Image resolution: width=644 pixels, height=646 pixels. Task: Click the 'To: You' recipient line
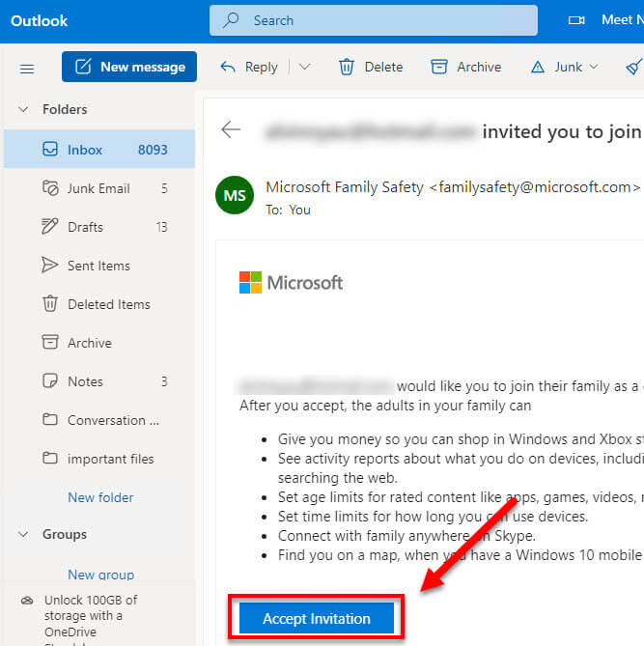pyautogui.click(x=288, y=210)
